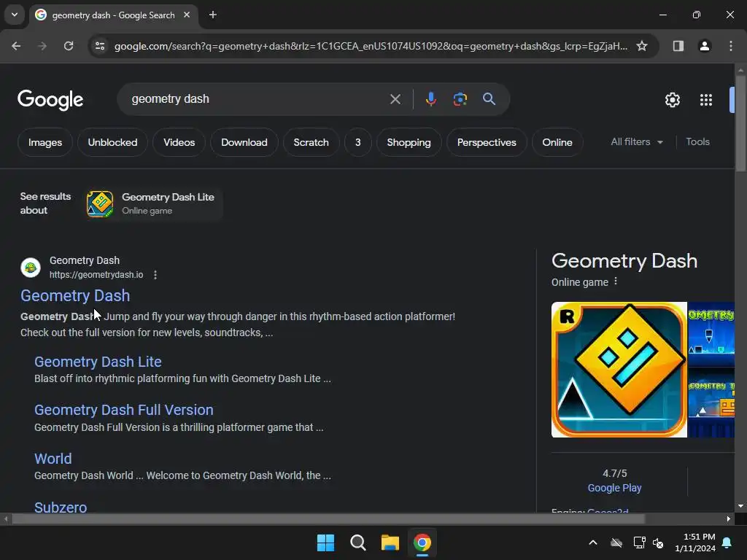Open a new tab with the plus button
Image resolution: width=747 pixels, height=560 pixels.
point(213,15)
